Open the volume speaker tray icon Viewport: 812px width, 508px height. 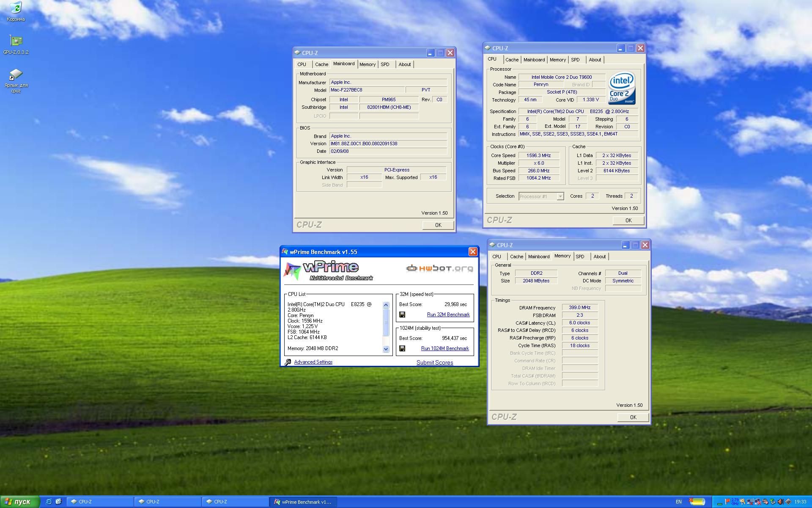pos(780,502)
